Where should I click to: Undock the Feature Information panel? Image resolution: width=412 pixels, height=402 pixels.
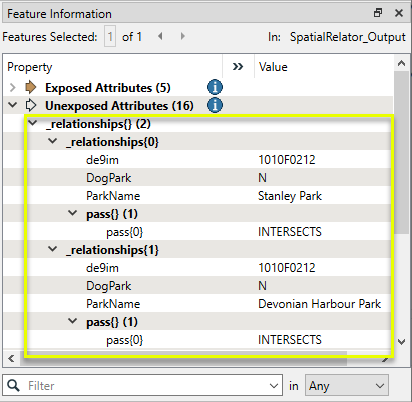click(378, 13)
